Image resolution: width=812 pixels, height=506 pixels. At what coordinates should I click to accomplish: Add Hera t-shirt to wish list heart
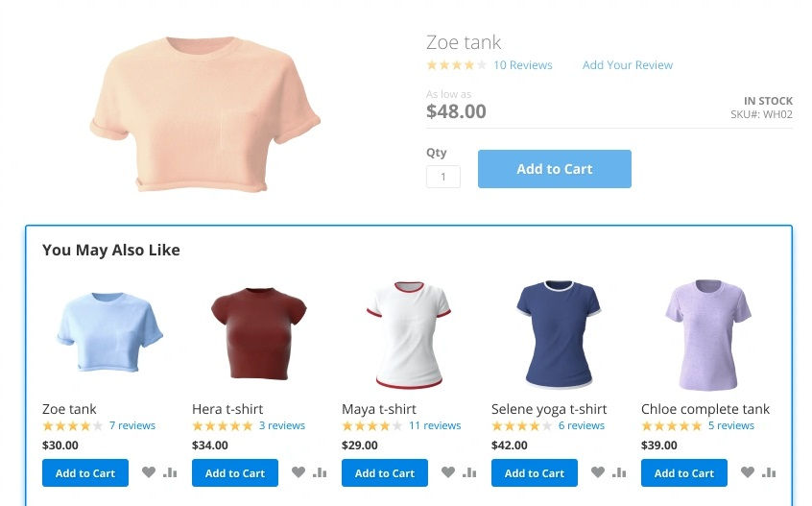click(x=299, y=471)
